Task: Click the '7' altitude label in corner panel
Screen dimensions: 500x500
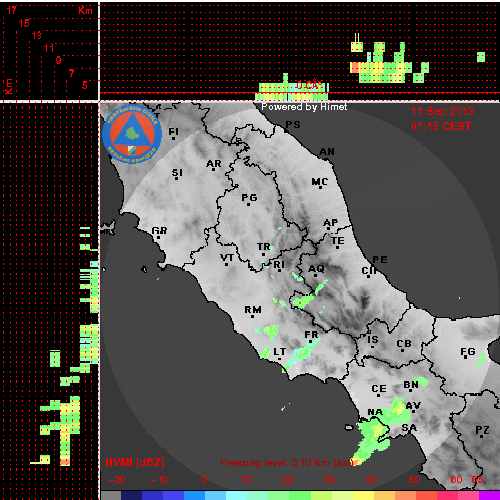Action: coord(71,73)
